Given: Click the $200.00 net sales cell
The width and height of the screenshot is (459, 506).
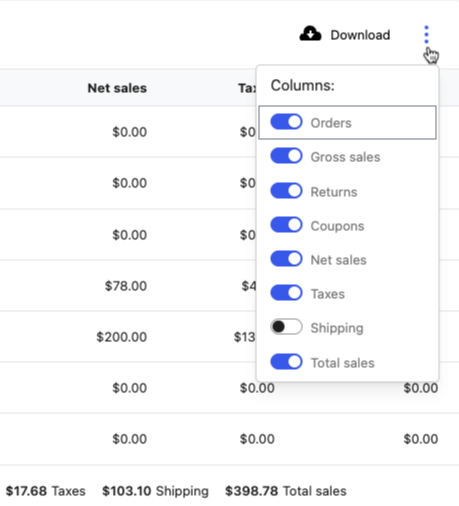Looking at the screenshot, I should (122, 337).
